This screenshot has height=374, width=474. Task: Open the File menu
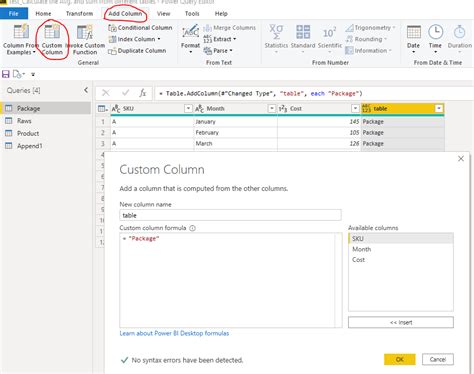coord(14,14)
